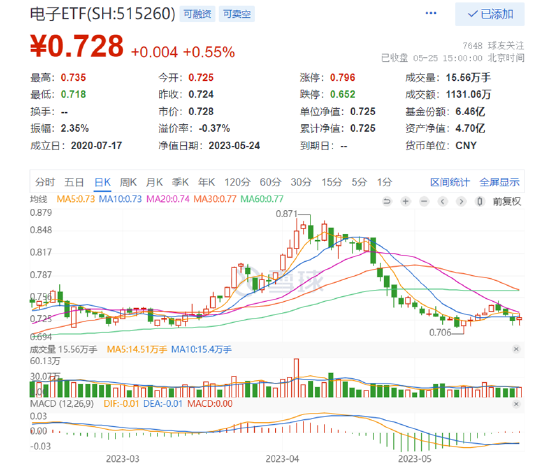Click the volume MA10:15.4万手 label
This screenshot has height=470, width=550.
[201, 349]
